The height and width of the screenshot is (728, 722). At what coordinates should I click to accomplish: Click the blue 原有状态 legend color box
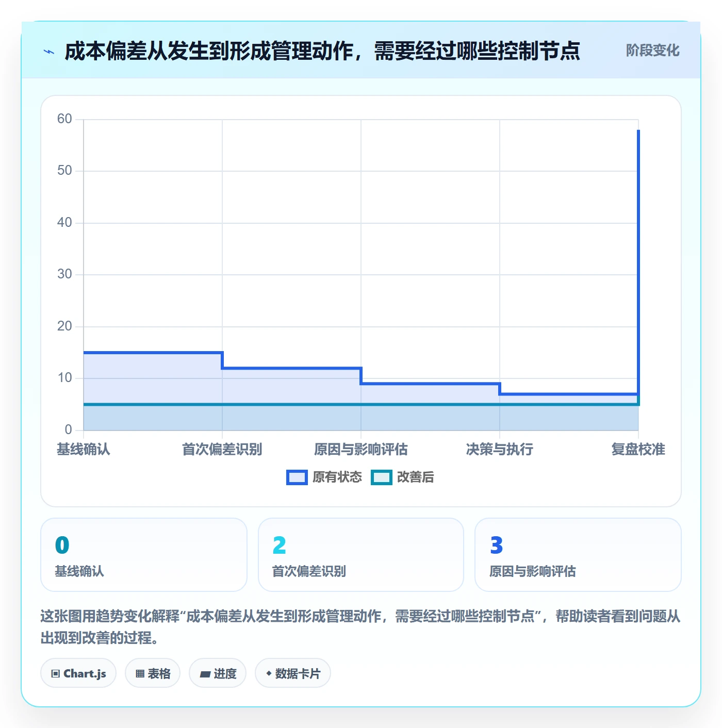[297, 477]
